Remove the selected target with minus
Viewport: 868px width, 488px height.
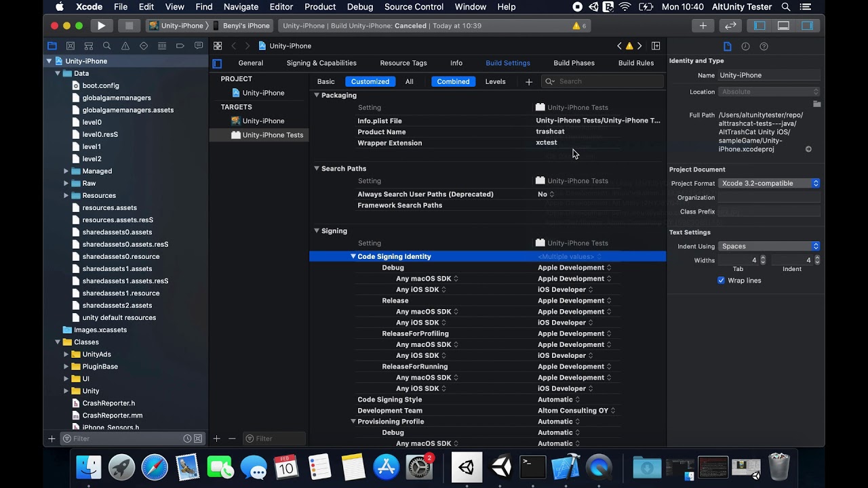pyautogui.click(x=232, y=439)
